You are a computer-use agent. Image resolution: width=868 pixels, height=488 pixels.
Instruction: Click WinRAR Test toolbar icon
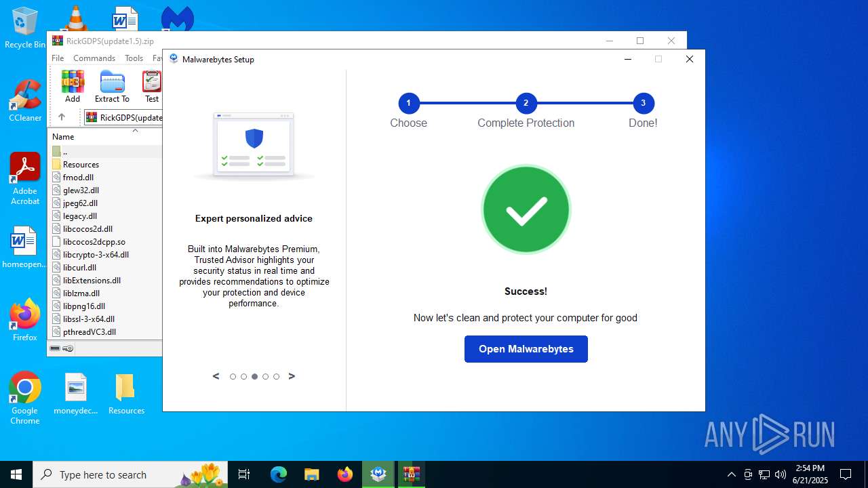click(152, 87)
